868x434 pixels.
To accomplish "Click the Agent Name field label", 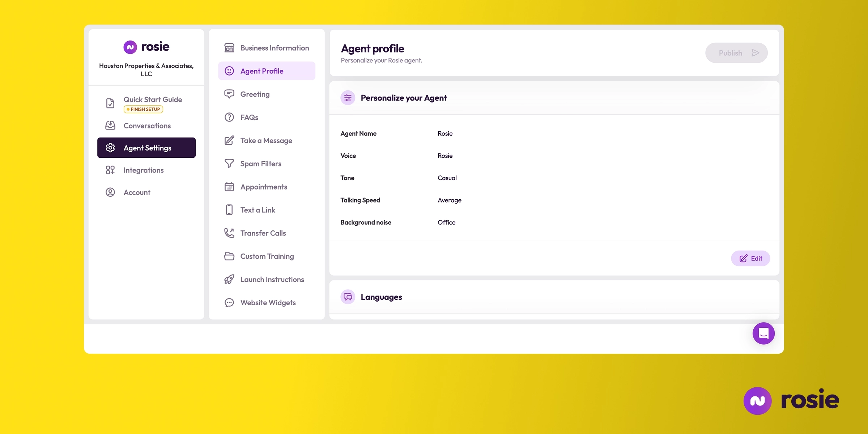I will (358, 133).
